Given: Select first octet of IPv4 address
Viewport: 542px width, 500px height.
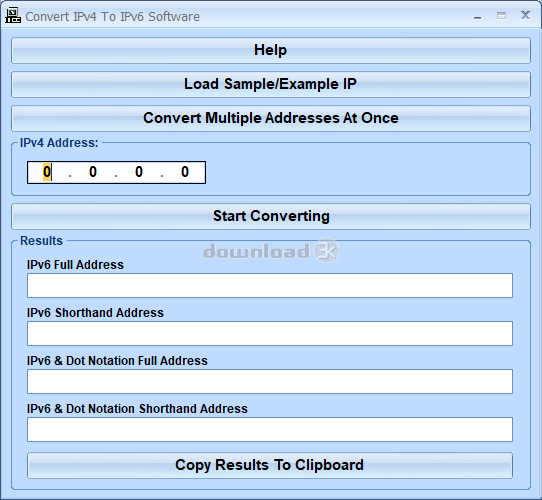Looking at the screenshot, I should pyautogui.click(x=47, y=172).
